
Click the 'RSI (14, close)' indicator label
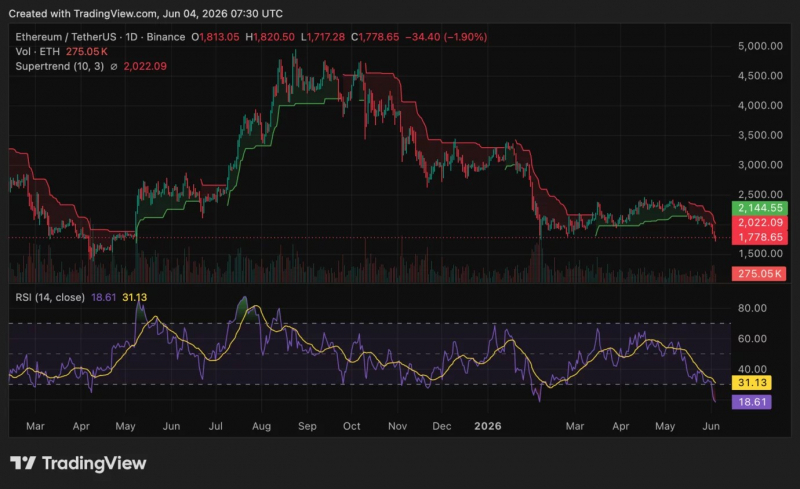tap(50, 297)
